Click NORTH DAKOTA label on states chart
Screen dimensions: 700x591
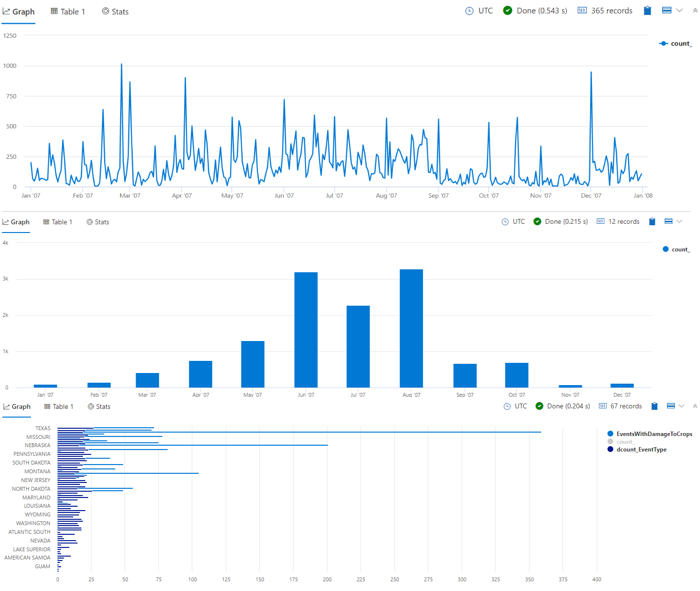pyautogui.click(x=31, y=489)
